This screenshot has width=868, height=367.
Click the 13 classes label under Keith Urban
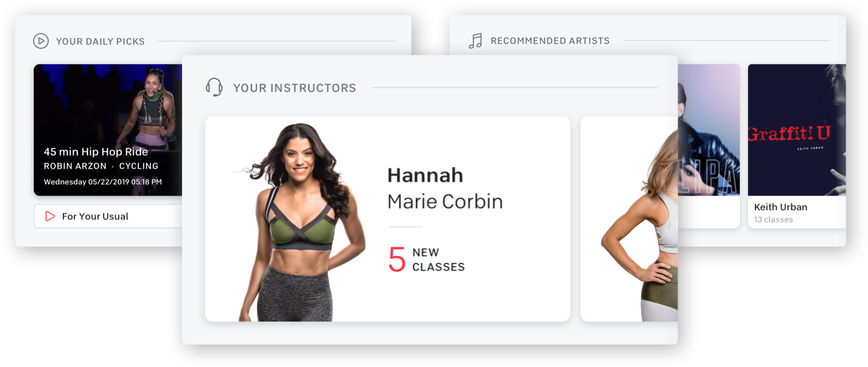pyautogui.click(x=773, y=220)
